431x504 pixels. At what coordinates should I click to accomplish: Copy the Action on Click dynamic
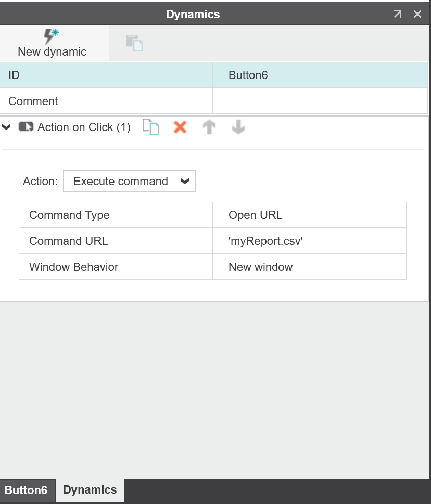pos(151,127)
